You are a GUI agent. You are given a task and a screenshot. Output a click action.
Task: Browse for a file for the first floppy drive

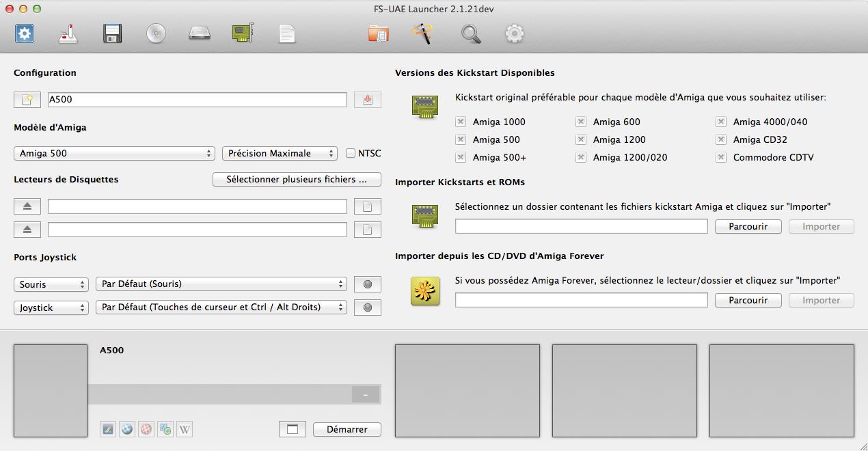pyautogui.click(x=368, y=206)
